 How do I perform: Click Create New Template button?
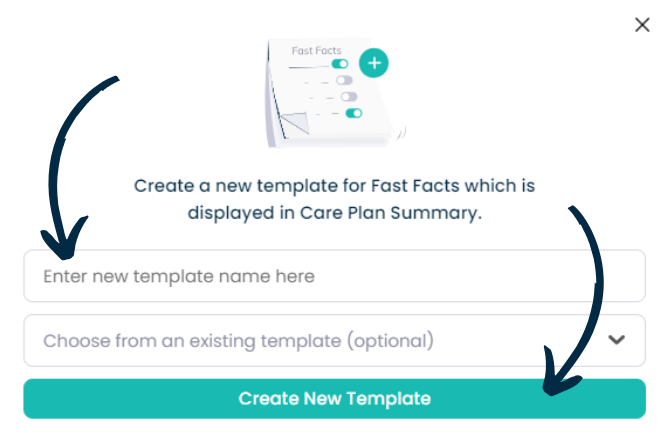(x=334, y=399)
